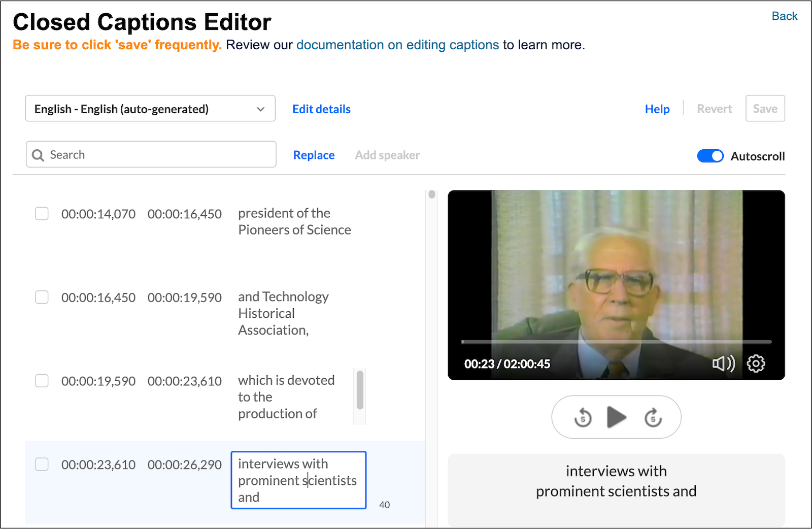Click the search magnifier icon
This screenshot has height=529, width=812.
click(38, 155)
